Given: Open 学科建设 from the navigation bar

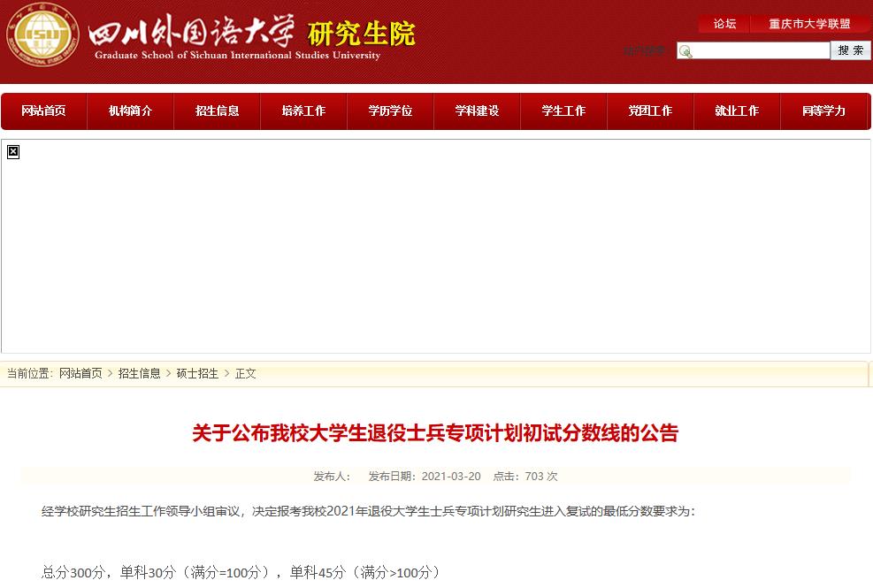Looking at the screenshot, I should [477, 111].
